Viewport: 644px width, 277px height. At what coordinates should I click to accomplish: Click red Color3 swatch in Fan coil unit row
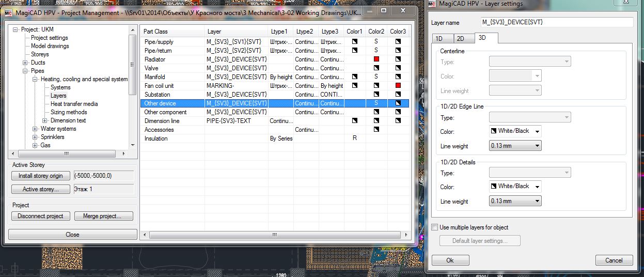(x=398, y=86)
